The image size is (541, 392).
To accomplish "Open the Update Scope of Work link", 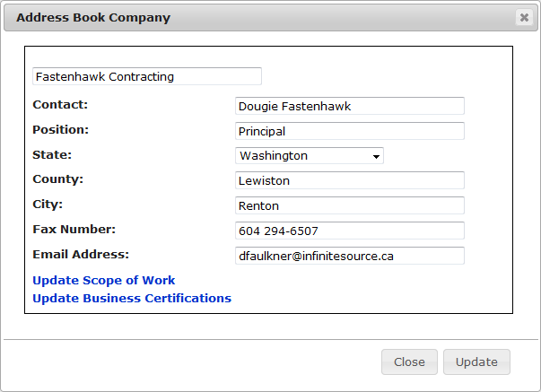I will coord(104,281).
